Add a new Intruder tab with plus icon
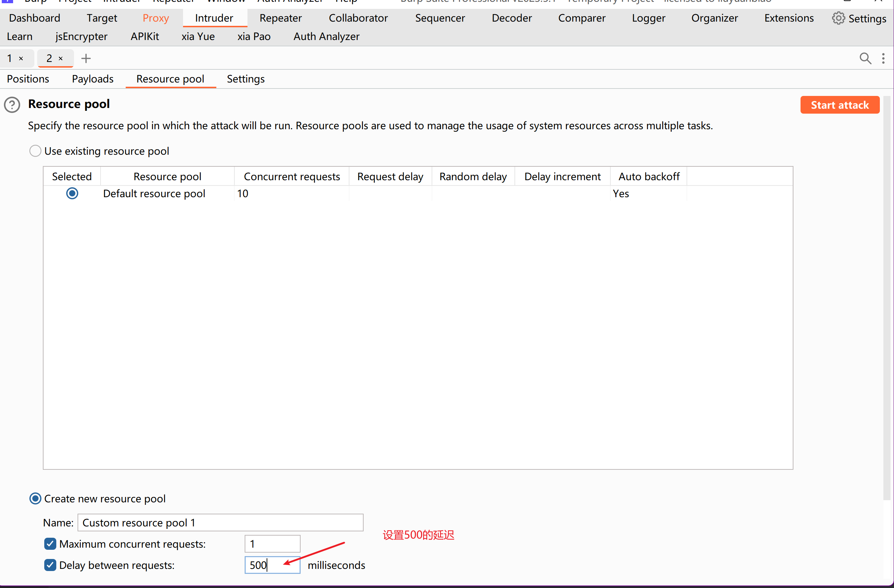Viewport: 894px width, 588px height. [x=86, y=58]
